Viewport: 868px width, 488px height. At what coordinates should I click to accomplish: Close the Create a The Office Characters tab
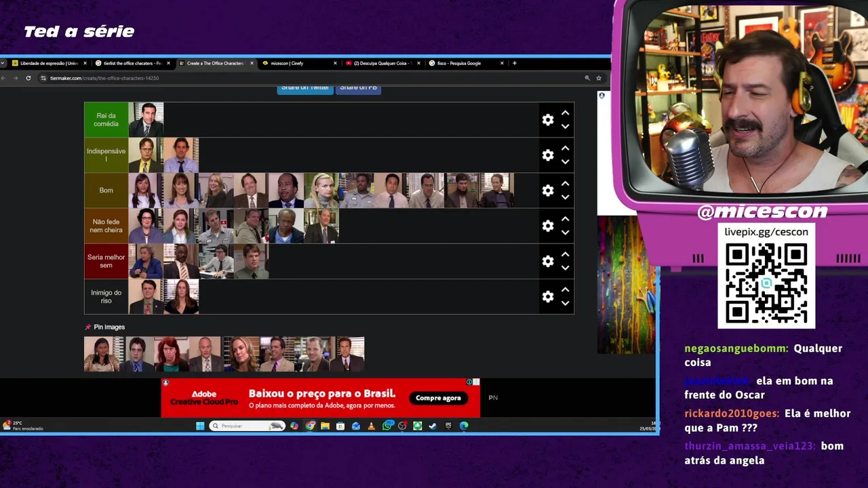coord(252,63)
